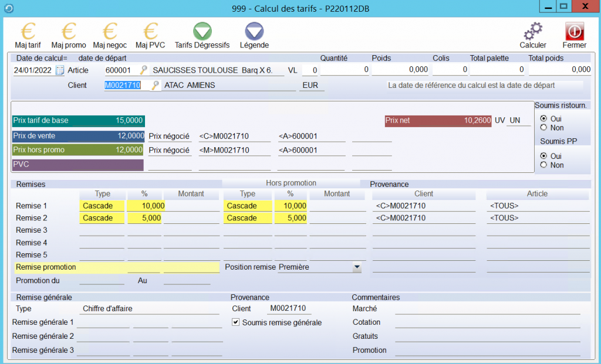
Task: Open article lookup next to 600001
Action: 143,70
